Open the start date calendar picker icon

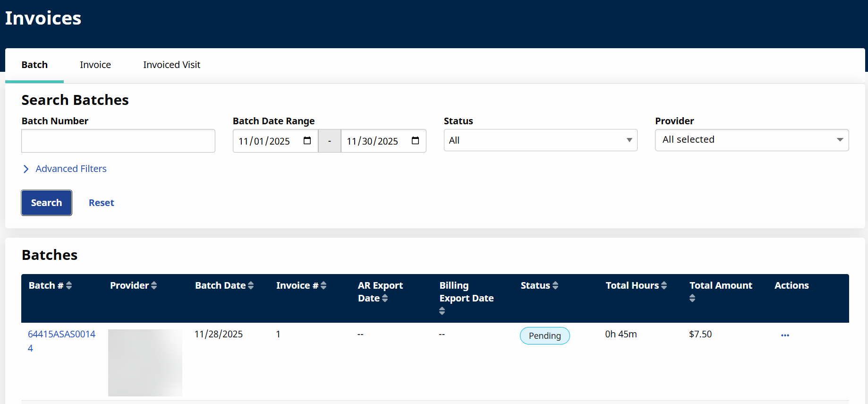coord(307,141)
